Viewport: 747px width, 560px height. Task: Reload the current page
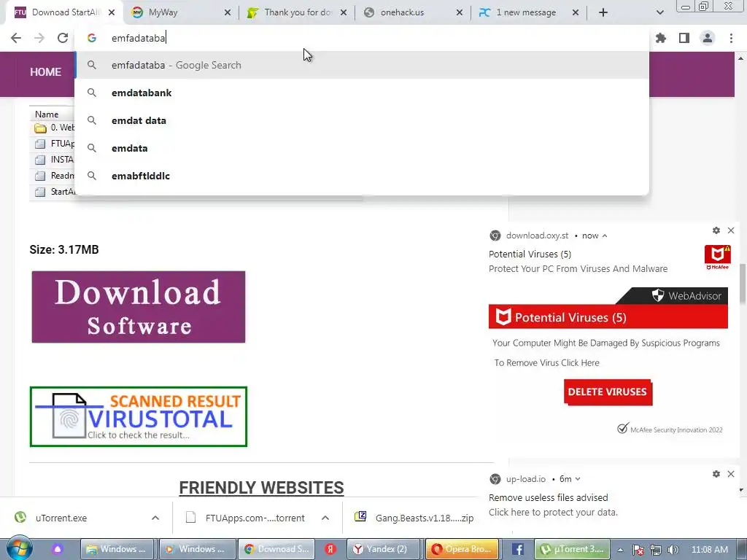(x=63, y=38)
